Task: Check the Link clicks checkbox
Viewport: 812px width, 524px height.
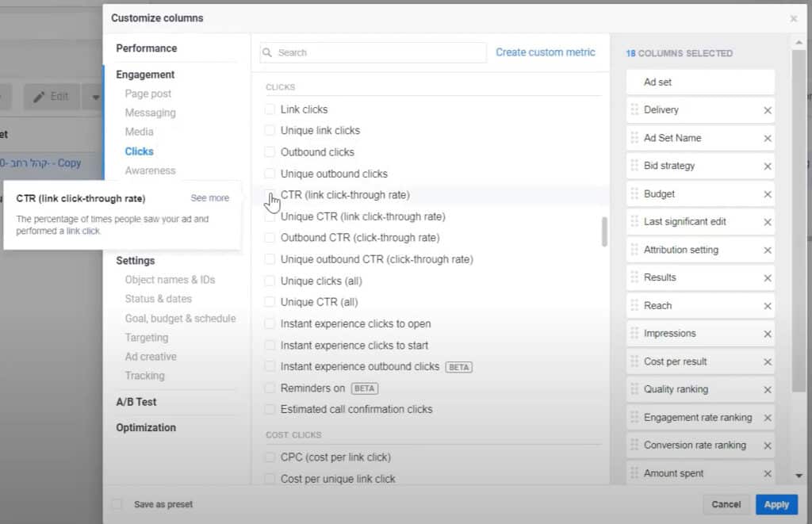Action: [x=270, y=109]
